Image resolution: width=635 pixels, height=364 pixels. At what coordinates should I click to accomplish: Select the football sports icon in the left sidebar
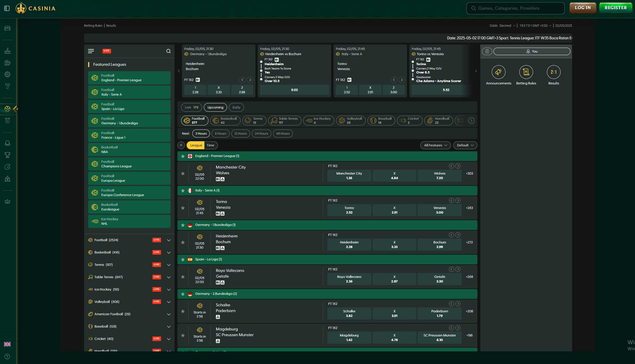pyautogui.click(x=7, y=109)
